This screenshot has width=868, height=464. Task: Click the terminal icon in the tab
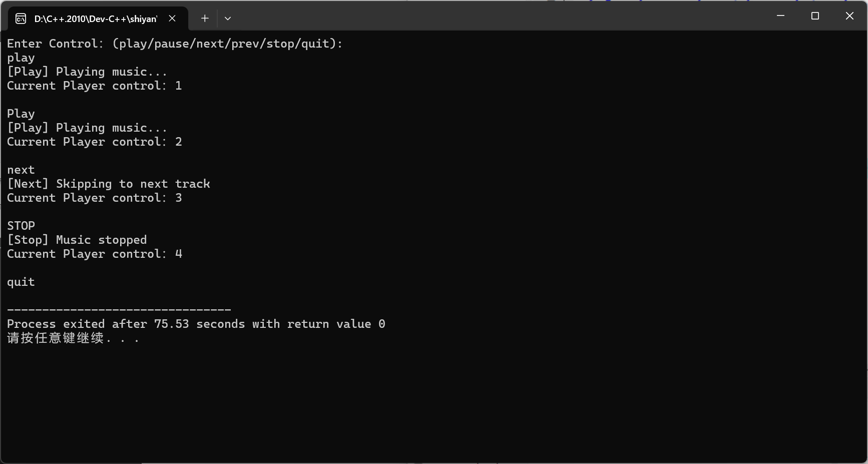[21, 19]
